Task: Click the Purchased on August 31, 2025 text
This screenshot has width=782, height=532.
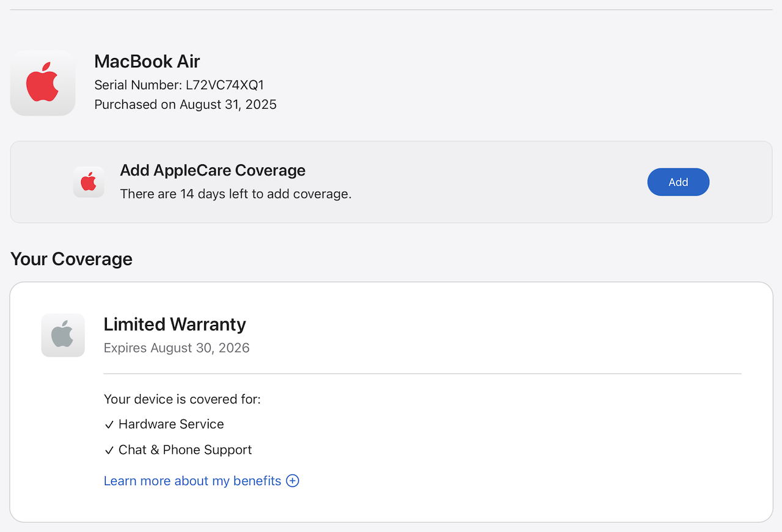Action: (185, 104)
